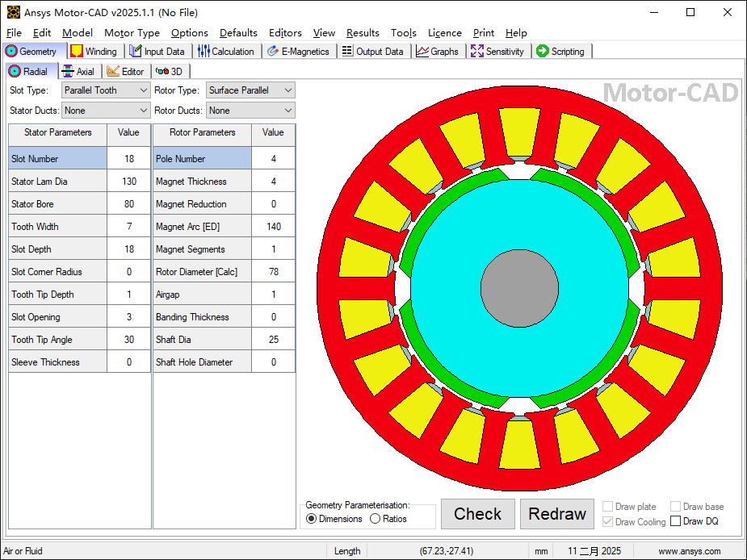
Task: Click the Check button
Action: point(477,514)
